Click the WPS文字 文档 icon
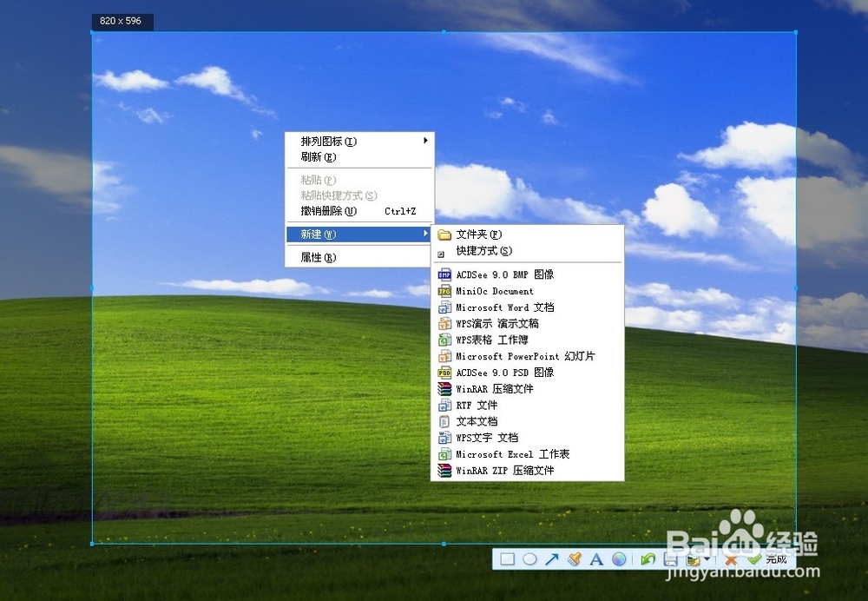The height and width of the screenshot is (601, 868). [x=444, y=438]
